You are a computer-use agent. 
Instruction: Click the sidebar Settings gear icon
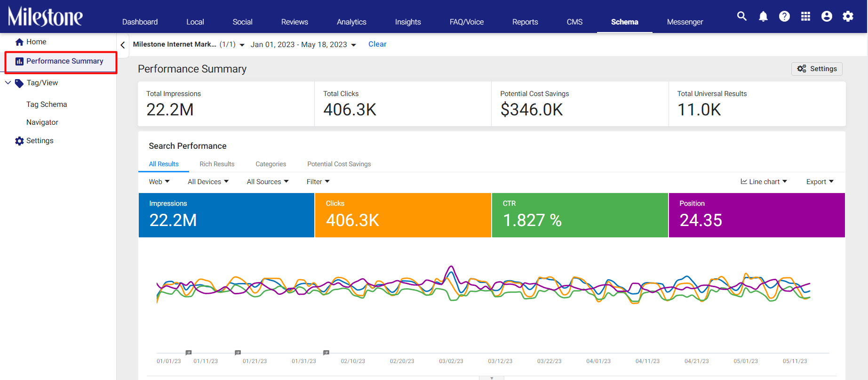pyautogui.click(x=19, y=141)
